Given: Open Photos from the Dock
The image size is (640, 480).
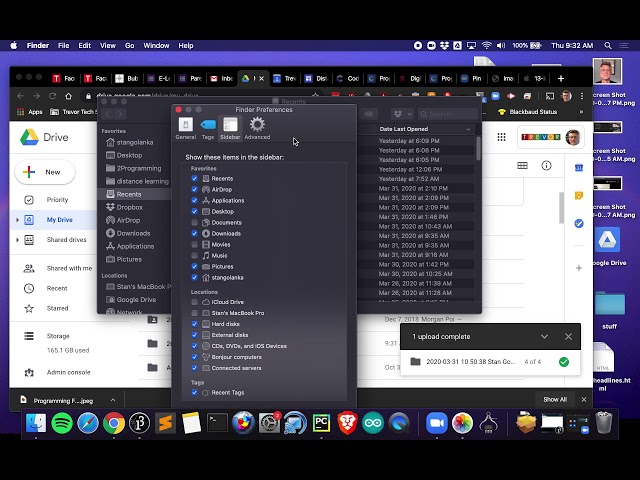Looking at the screenshot, I should pyautogui.click(x=462, y=423).
